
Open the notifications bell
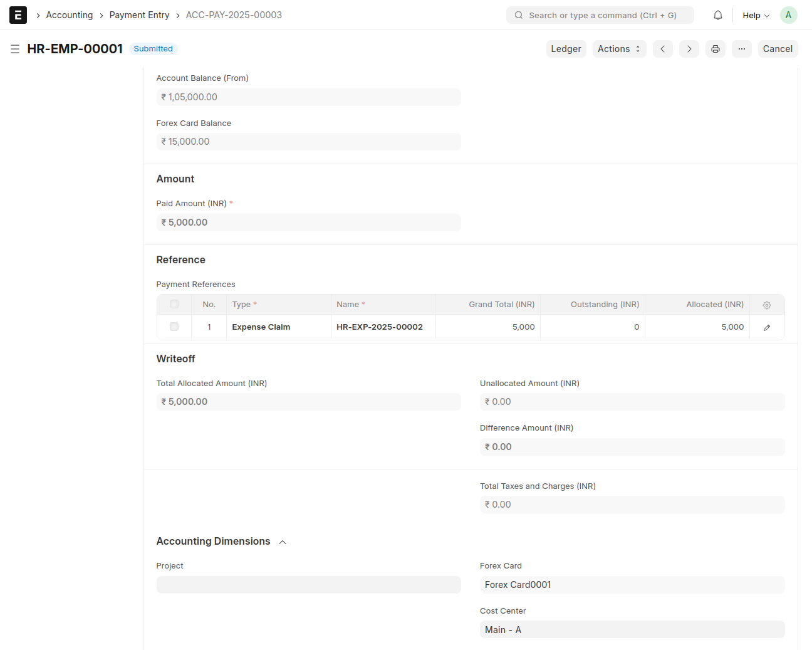pos(718,15)
